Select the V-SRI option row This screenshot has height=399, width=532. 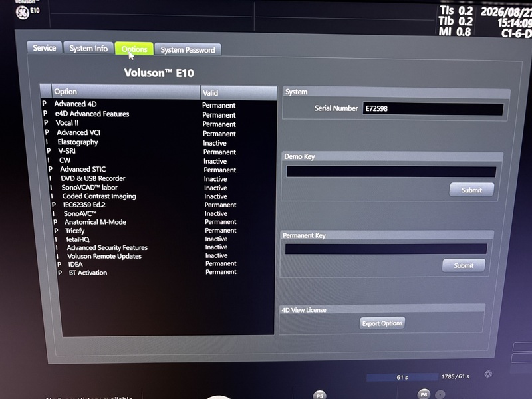coord(160,152)
